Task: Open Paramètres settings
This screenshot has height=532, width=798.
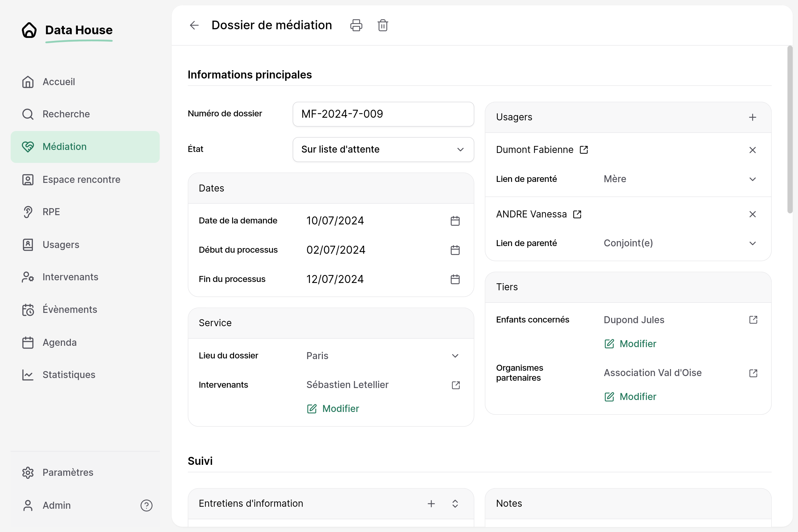Action: (85, 472)
